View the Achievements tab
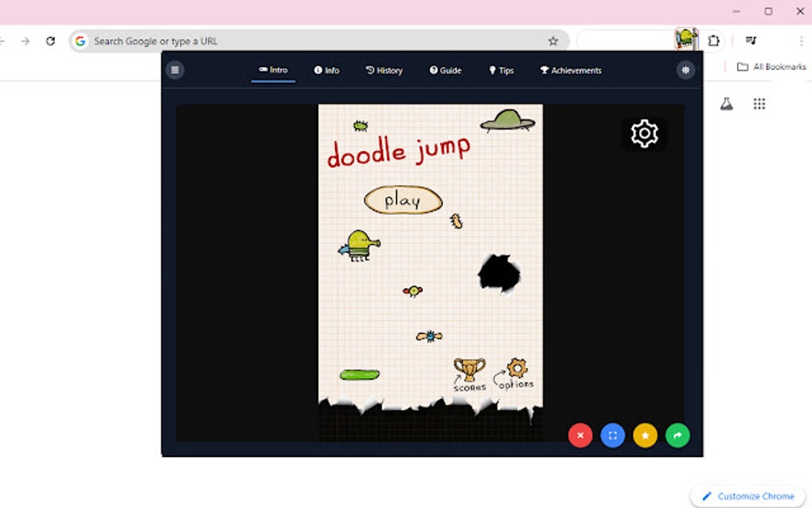The width and height of the screenshot is (812, 508). click(570, 69)
